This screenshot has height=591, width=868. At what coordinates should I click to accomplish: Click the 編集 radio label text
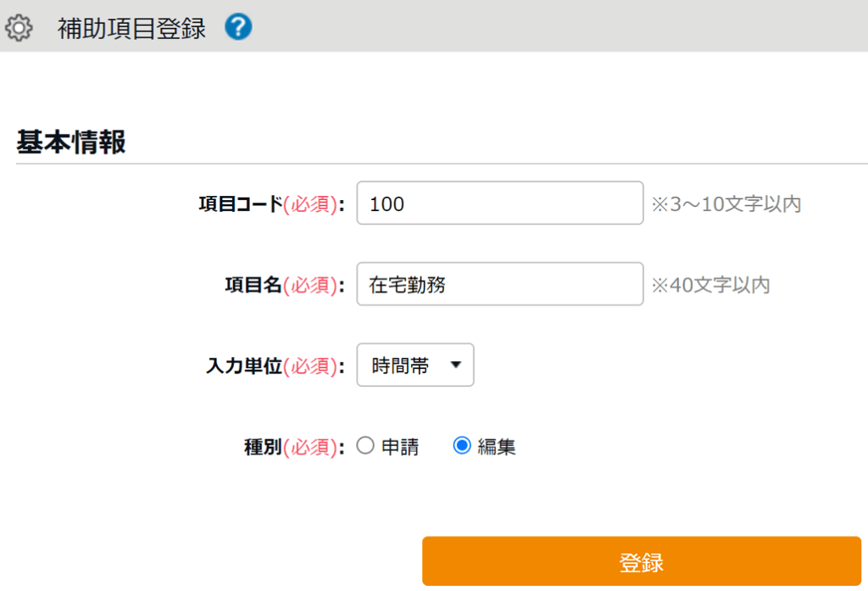click(497, 447)
